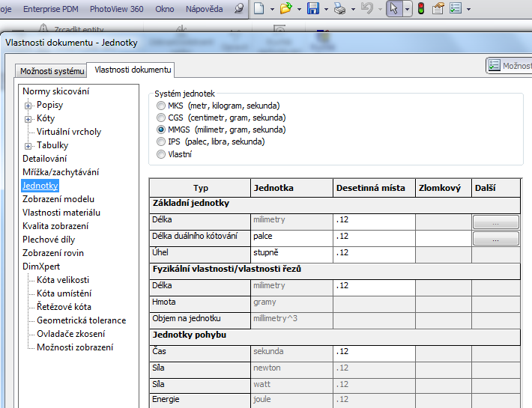Select CGS unit system radio button
The image size is (532, 408).
tap(161, 118)
